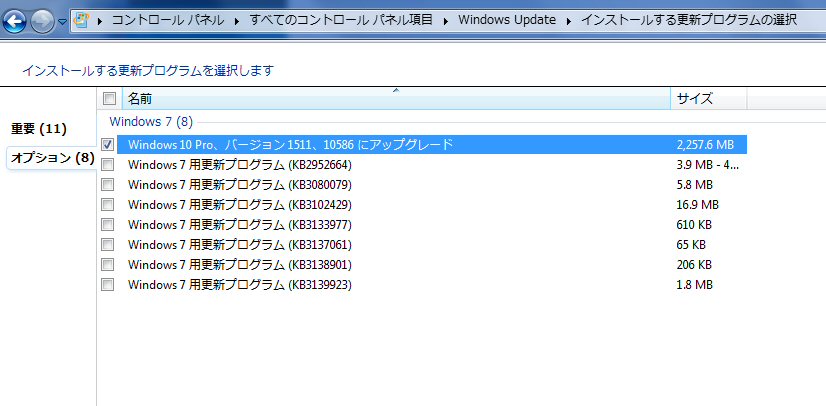Click the 3.9 MB - 4... size value
The width and height of the screenshot is (826, 406).
708,165
